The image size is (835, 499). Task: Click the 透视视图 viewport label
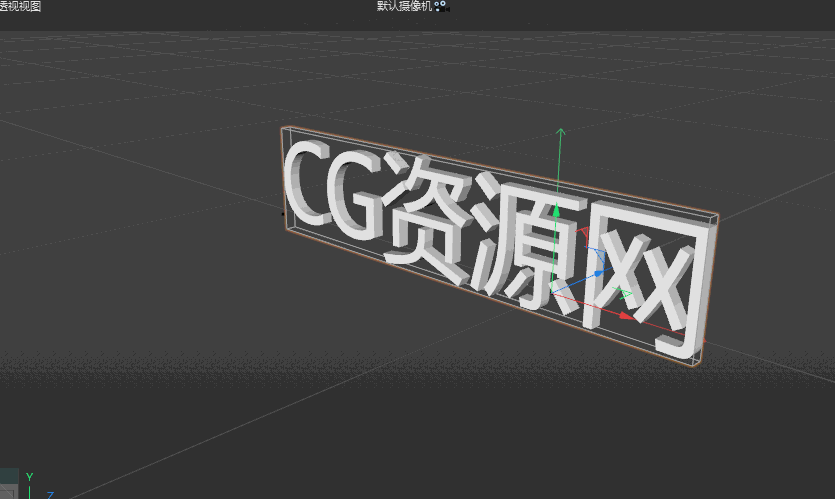pyautogui.click(x=20, y=6)
